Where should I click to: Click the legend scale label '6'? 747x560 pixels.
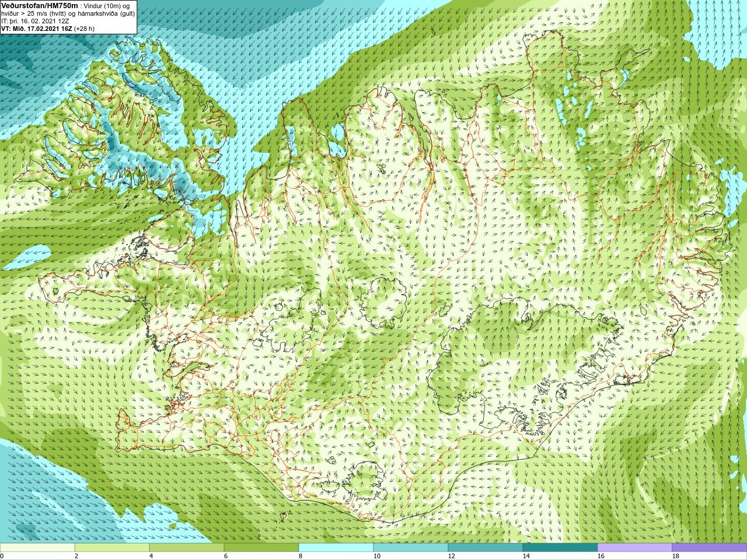click(226, 556)
